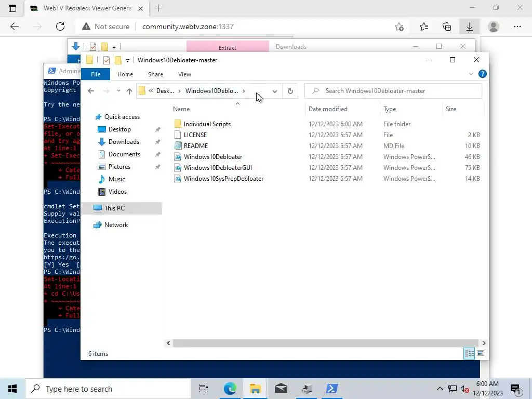Click the search Windows10Debloater-master field

click(393, 91)
